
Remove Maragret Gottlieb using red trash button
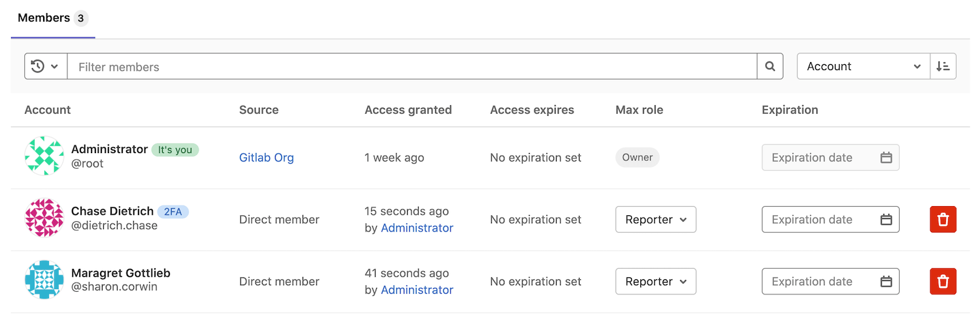pyautogui.click(x=943, y=281)
